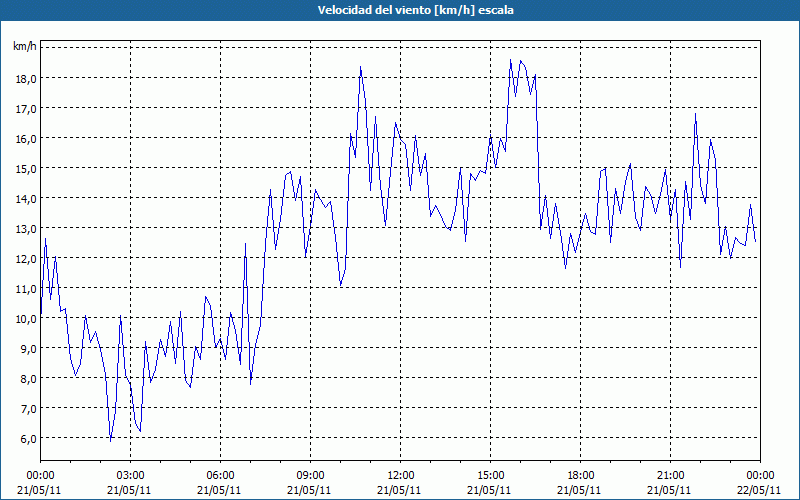The width and height of the screenshot is (800, 500).
Task: Click the '7,0' y-axis value
Action: (x=29, y=408)
